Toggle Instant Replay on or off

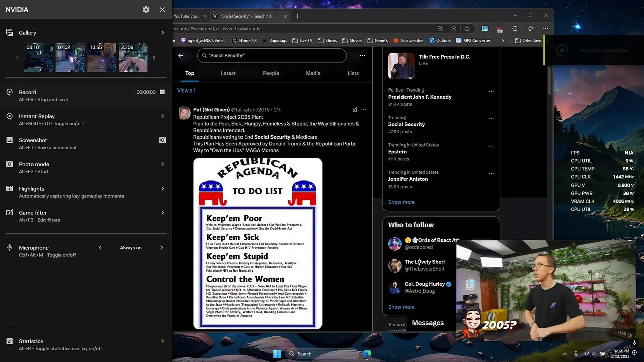tap(86, 120)
